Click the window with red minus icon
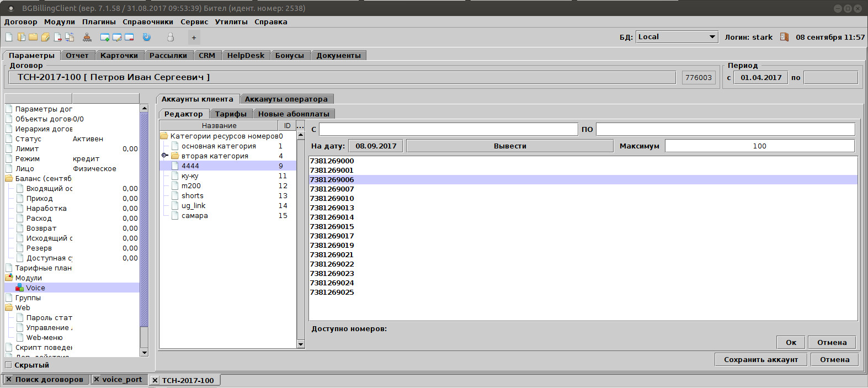 129,37
